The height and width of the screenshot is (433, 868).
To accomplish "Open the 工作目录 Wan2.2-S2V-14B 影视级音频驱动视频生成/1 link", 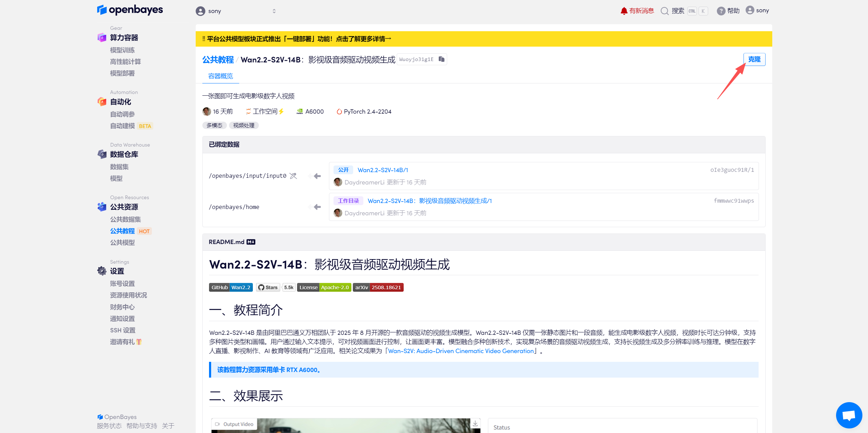I will coord(430,201).
